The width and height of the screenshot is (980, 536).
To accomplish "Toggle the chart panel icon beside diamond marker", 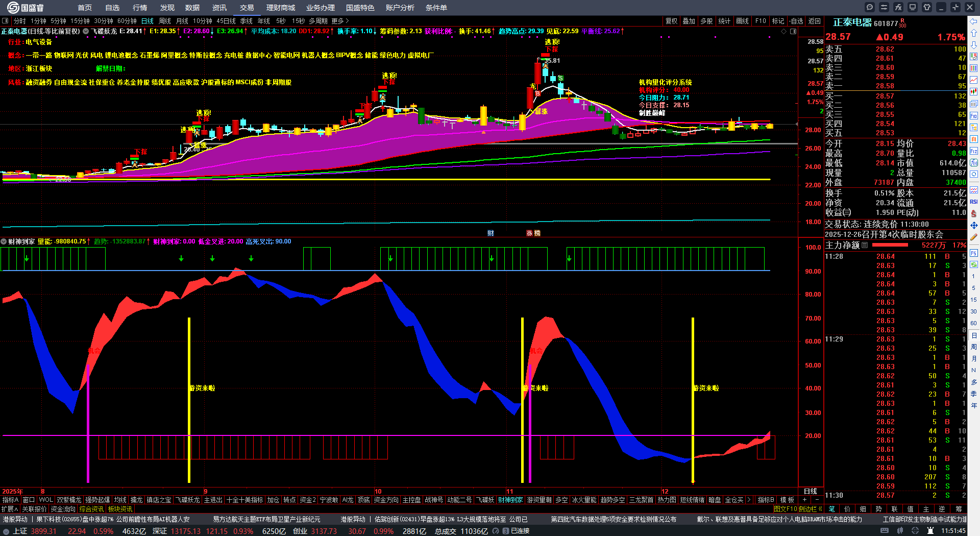I will pyautogui.click(x=793, y=31).
